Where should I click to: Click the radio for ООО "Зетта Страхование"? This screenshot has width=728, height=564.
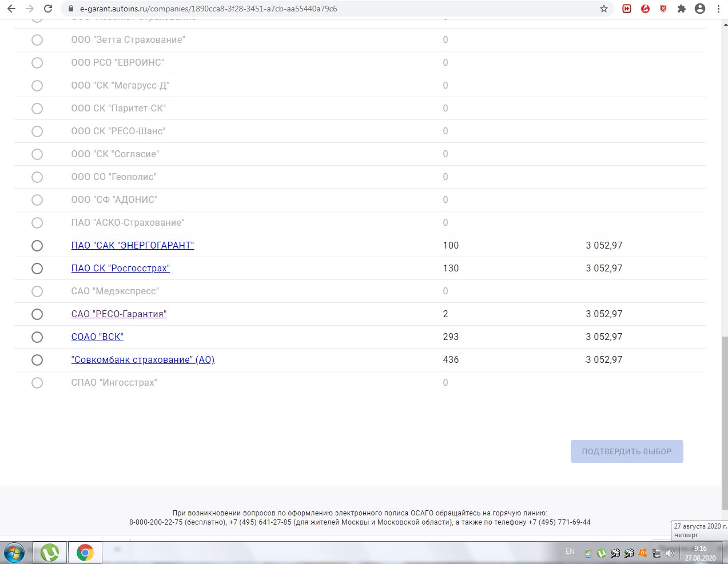pos(37,40)
